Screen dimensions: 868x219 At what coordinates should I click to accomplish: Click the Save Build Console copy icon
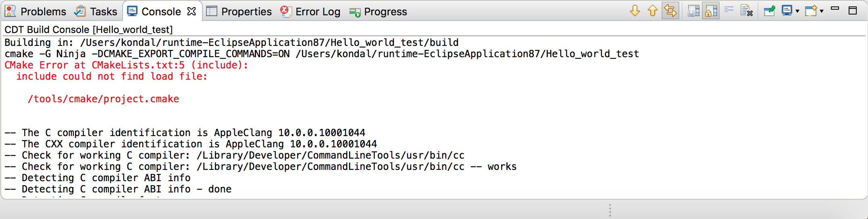(693, 11)
